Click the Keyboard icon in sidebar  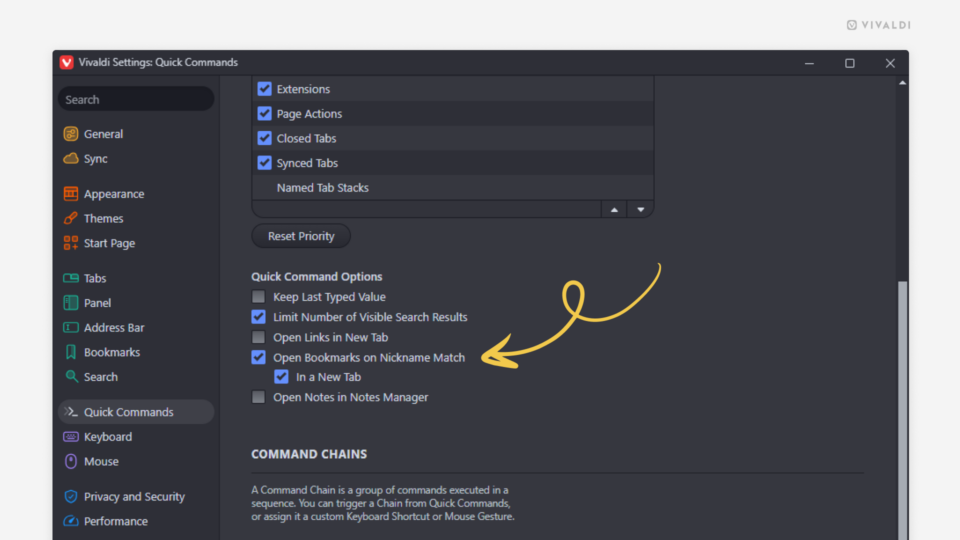(x=71, y=437)
